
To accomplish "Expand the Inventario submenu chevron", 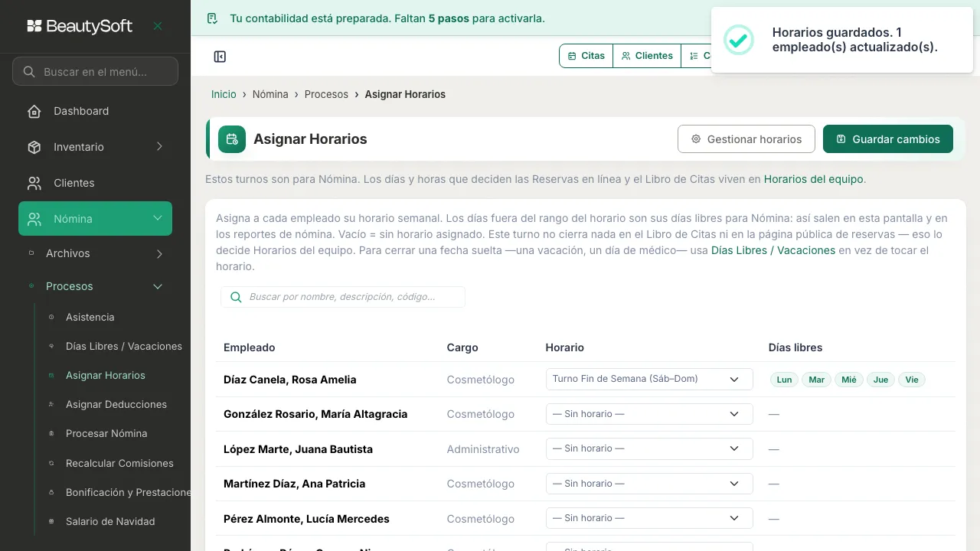I will tap(159, 147).
